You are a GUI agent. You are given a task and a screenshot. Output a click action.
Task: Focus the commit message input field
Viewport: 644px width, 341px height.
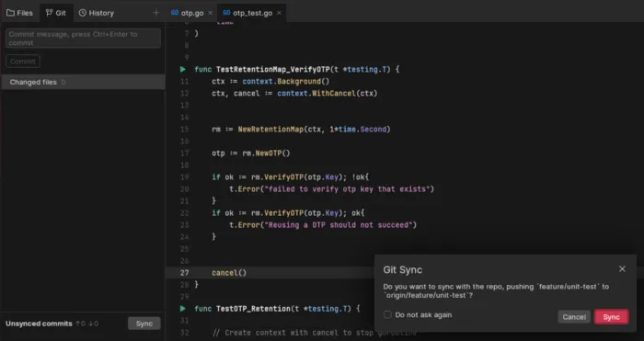(x=83, y=39)
